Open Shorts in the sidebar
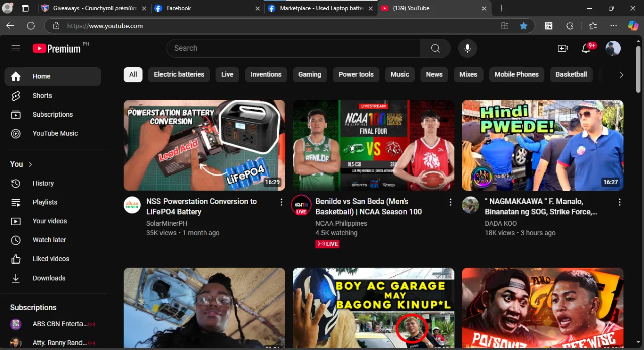This screenshot has width=644, height=350. coord(52,96)
